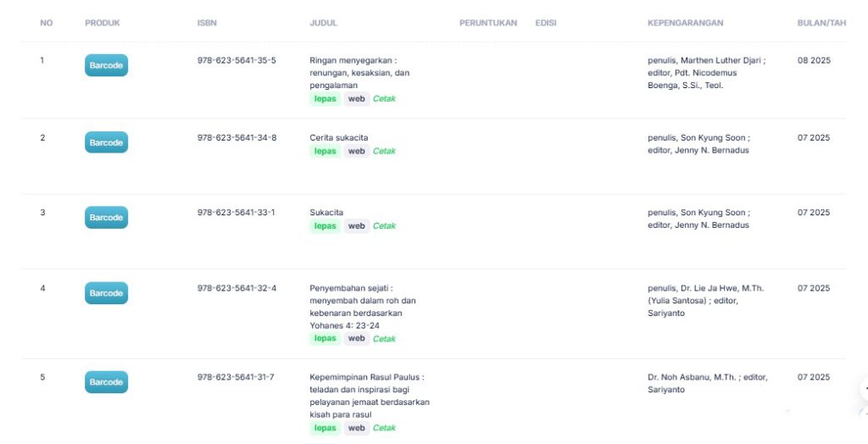Click Barcode for Kepemimpinan Rasul Paulus
868x444 pixels.
point(106,382)
